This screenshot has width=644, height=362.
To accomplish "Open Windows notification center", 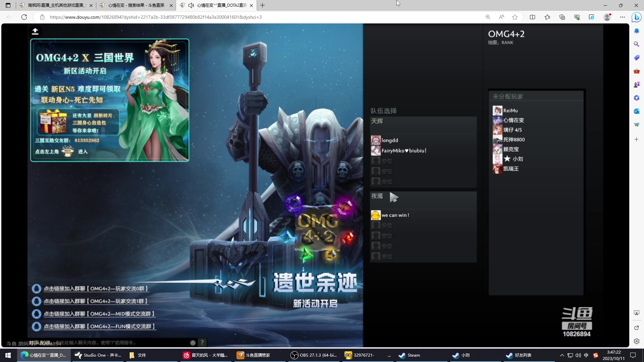I will (x=633, y=355).
